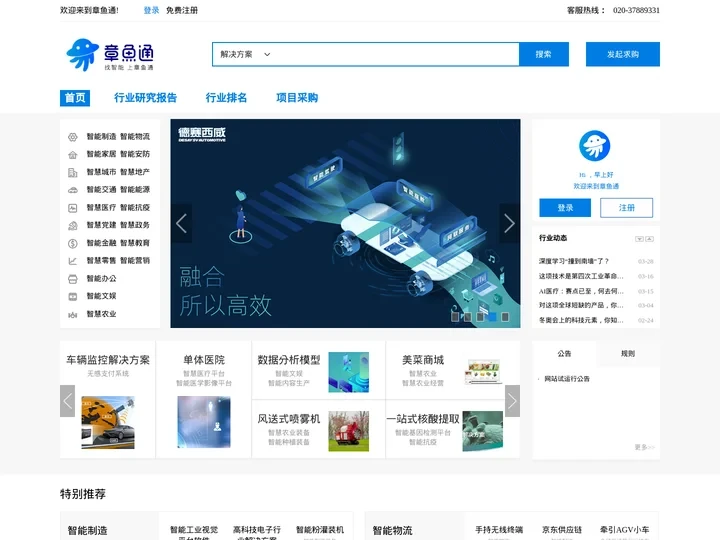This screenshot has width=720, height=540.
Task: Click the 德赛西威 automotive banner image
Action: click(x=345, y=224)
